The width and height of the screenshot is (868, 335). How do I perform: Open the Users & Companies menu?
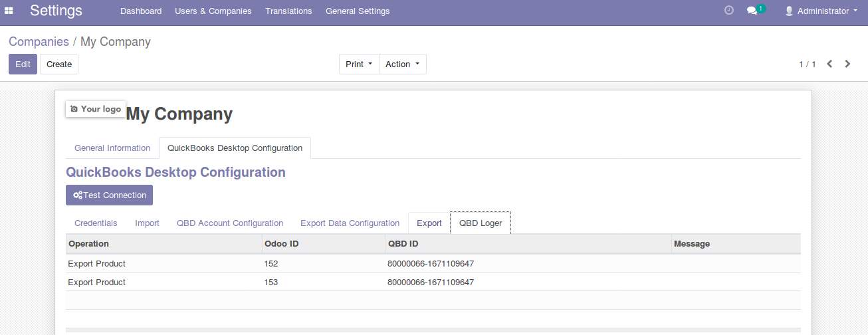[x=213, y=11]
